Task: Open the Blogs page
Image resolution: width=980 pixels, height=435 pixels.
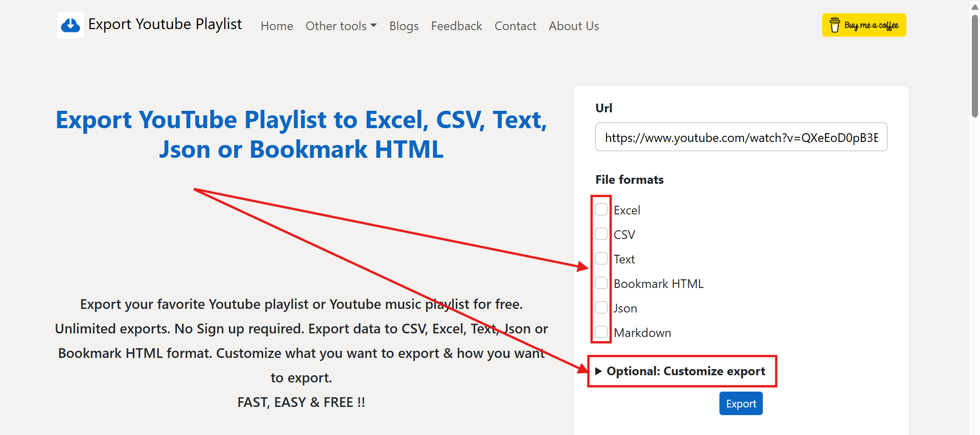Action: tap(404, 26)
